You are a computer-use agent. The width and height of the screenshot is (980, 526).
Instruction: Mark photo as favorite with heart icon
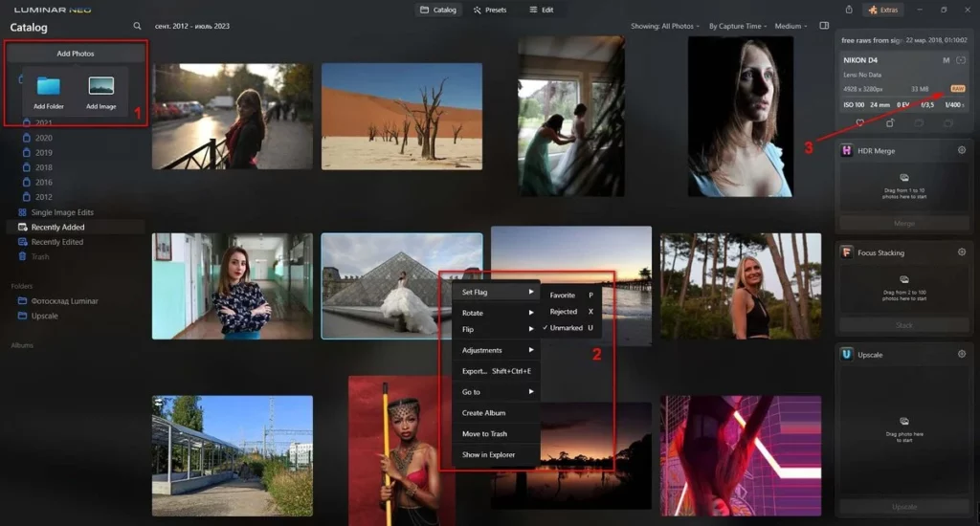coord(860,123)
